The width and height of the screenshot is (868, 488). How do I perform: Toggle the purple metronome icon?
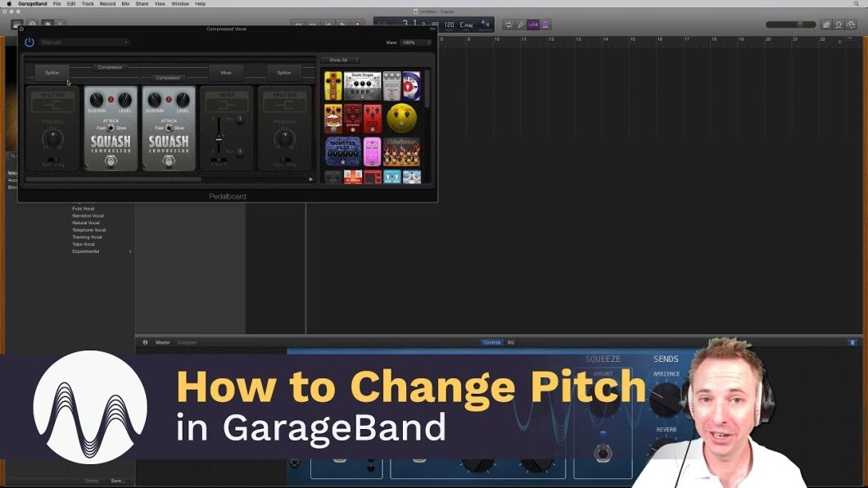[545, 25]
